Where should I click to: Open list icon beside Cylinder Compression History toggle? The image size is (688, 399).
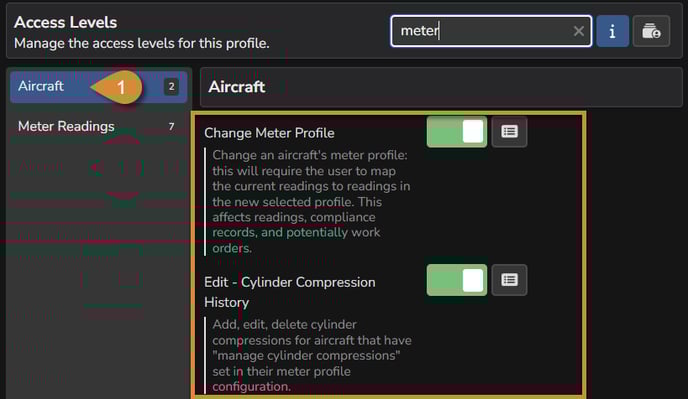(509, 280)
